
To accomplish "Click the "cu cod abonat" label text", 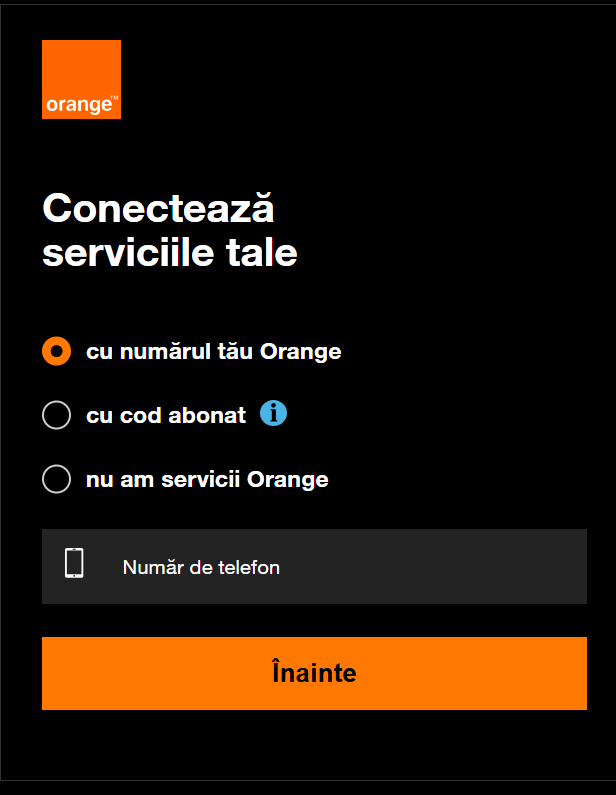I will click(166, 416).
